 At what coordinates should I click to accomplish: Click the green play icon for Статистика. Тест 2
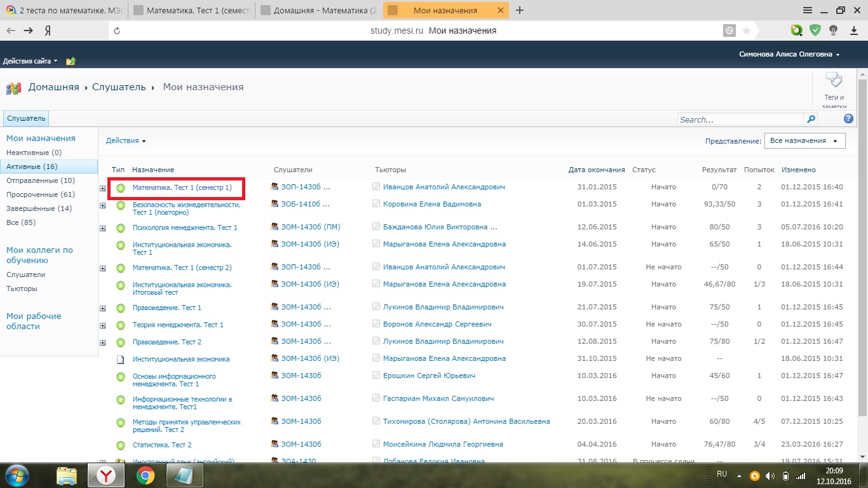pyautogui.click(x=120, y=445)
